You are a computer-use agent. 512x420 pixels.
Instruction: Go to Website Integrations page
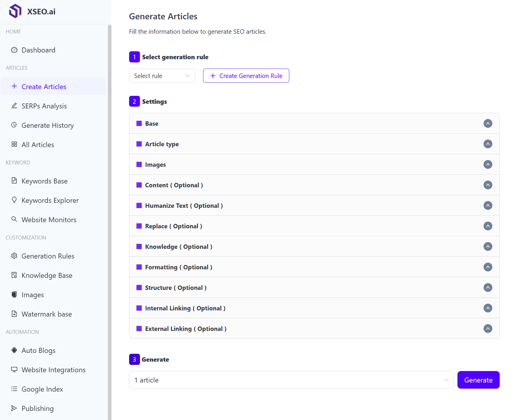(x=53, y=370)
